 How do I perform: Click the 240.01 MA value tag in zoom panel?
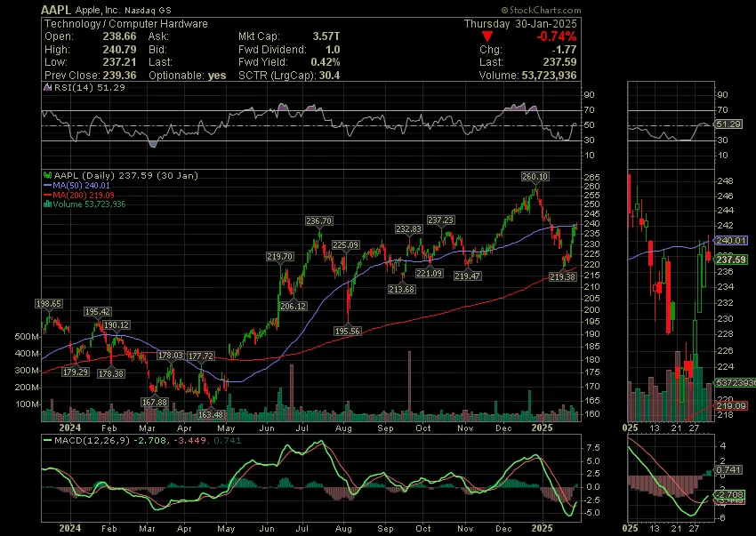[731, 240]
